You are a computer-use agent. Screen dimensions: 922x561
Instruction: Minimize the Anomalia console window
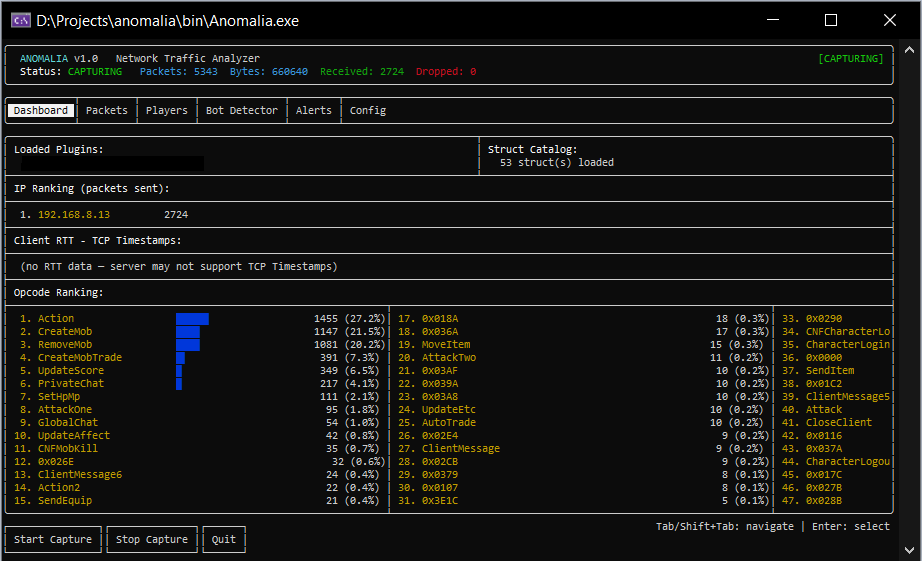point(772,20)
